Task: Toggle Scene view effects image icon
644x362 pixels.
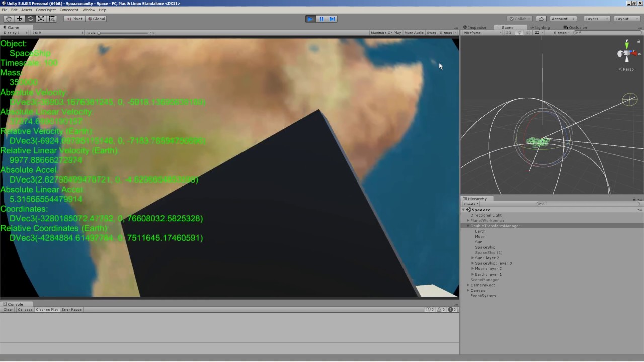Action: [538, 33]
